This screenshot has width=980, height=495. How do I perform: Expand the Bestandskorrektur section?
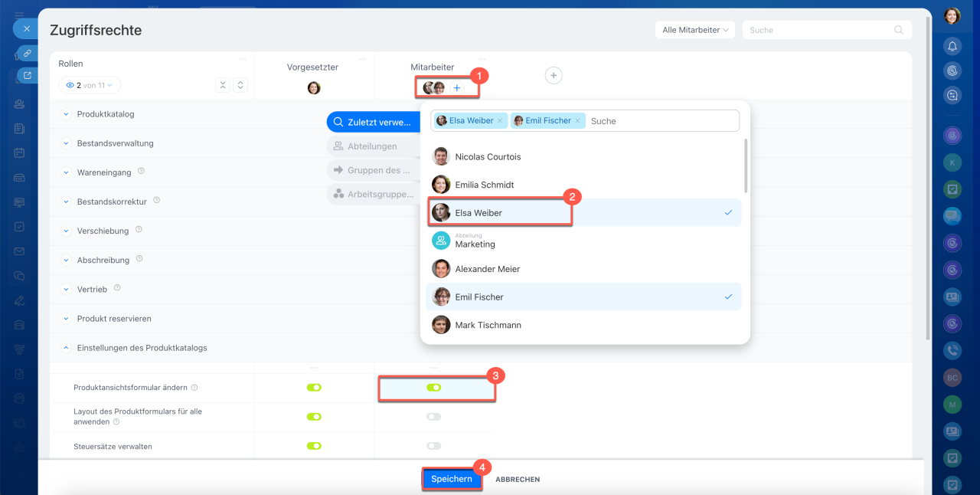coord(66,202)
